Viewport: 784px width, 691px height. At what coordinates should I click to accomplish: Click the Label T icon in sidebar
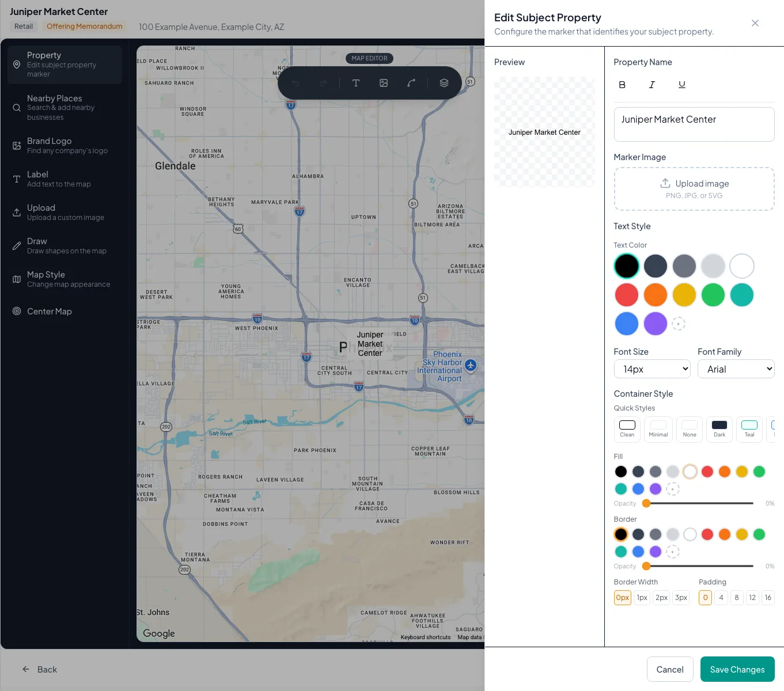(17, 179)
